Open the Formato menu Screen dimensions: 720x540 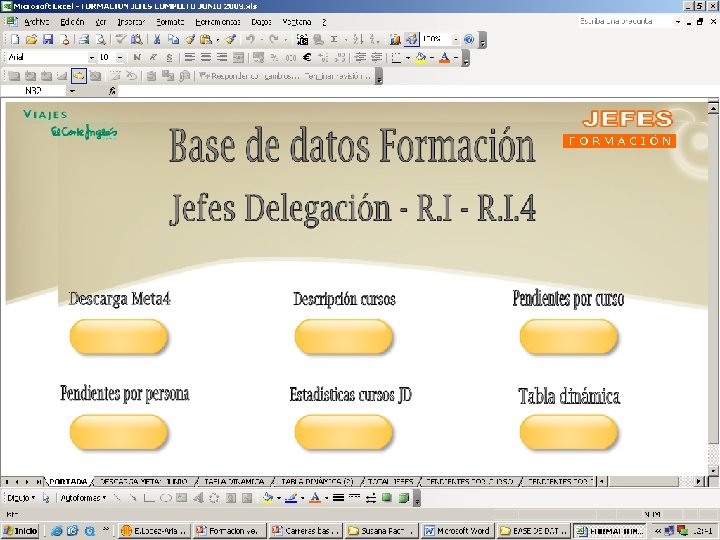[x=170, y=22]
